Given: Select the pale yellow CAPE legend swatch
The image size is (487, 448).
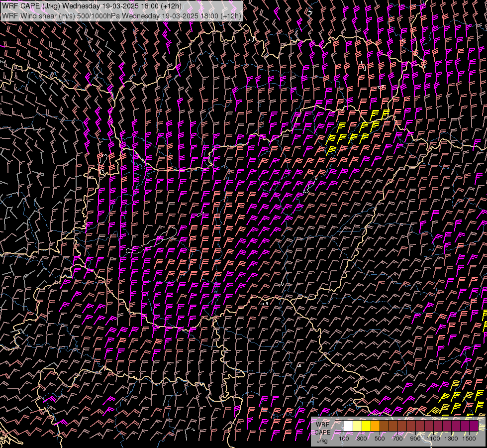Looking at the screenshot, I should click(x=358, y=426).
